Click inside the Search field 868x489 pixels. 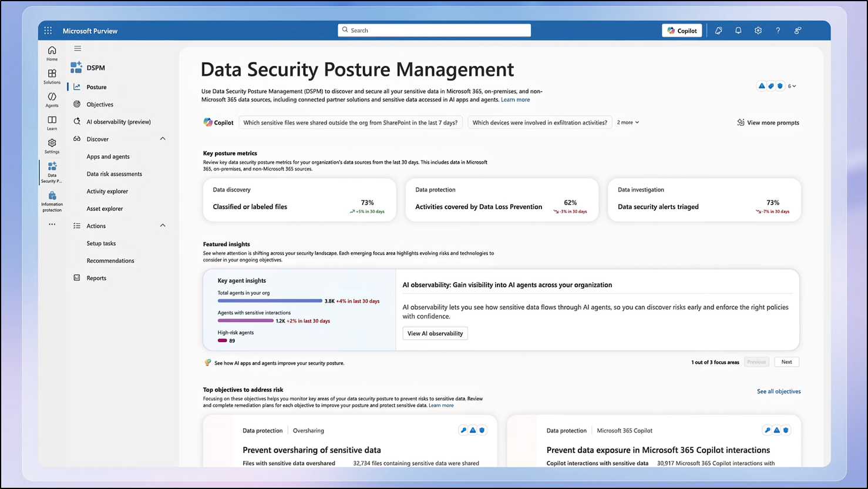pos(433,29)
